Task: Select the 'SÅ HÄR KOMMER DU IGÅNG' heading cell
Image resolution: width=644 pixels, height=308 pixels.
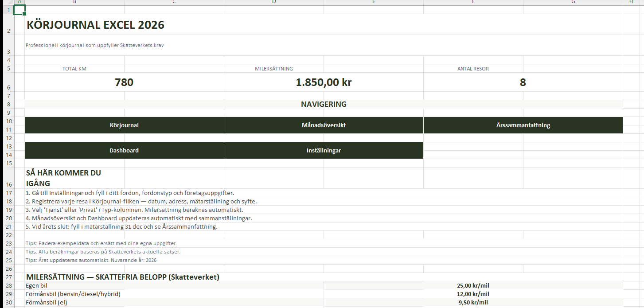Action: coord(63,178)
